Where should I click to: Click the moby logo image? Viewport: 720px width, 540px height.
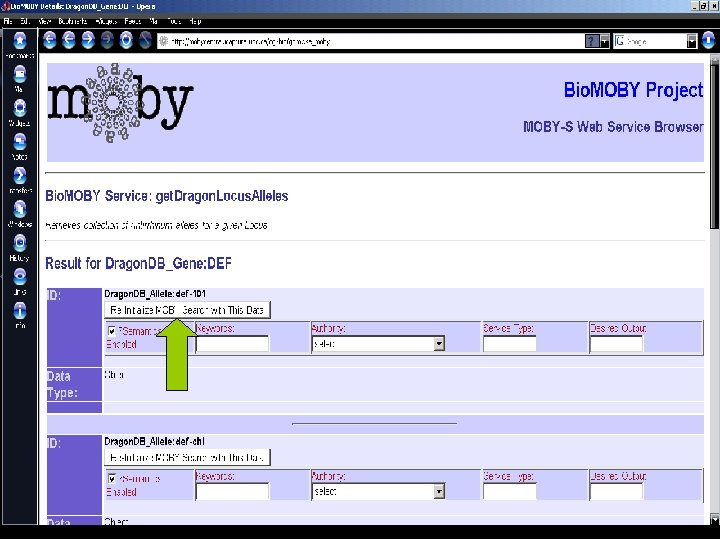[120, 103]
